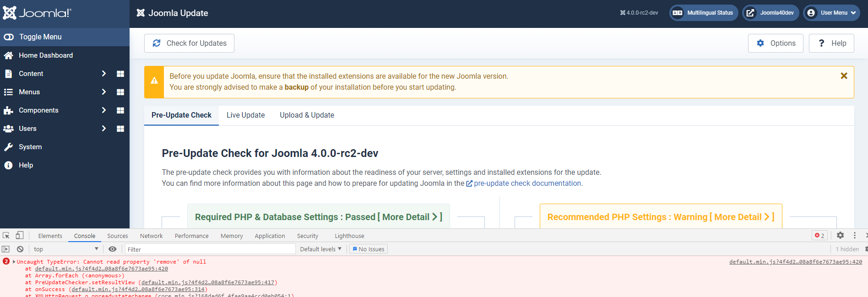
Task: Switch to the DevTools Security tab
Action: [x=308, y=236]
